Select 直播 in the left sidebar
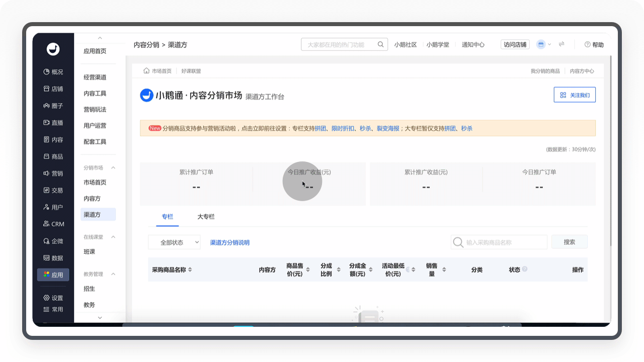644x362 pixels. point(53,123)
